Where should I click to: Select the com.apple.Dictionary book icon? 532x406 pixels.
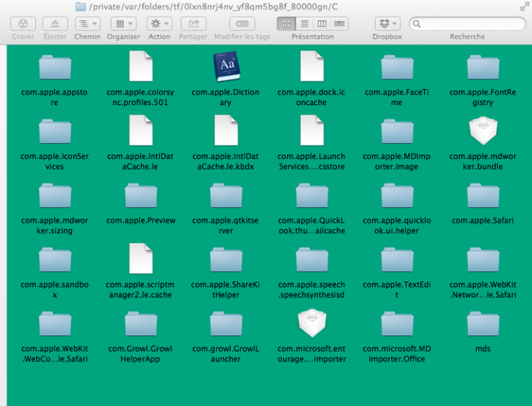227,66
